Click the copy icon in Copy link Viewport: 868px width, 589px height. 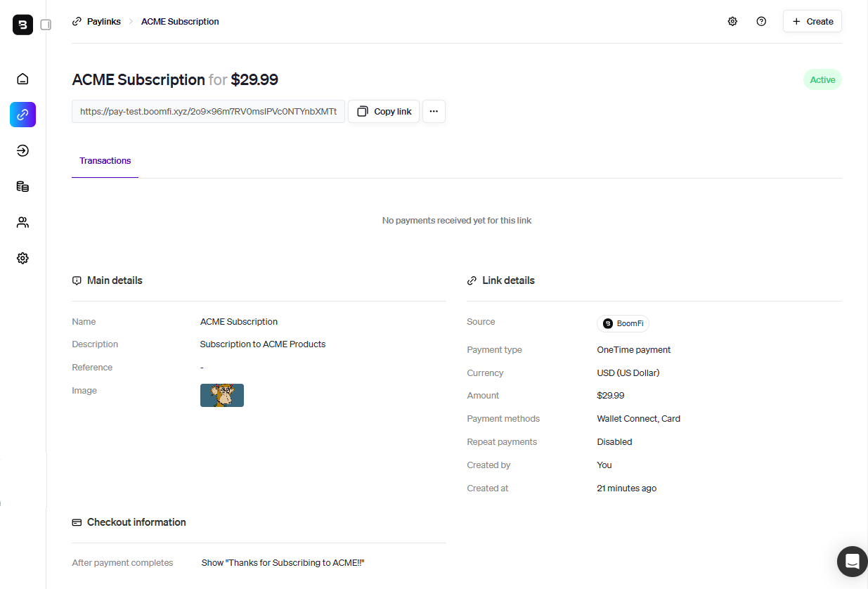[363, 111]
